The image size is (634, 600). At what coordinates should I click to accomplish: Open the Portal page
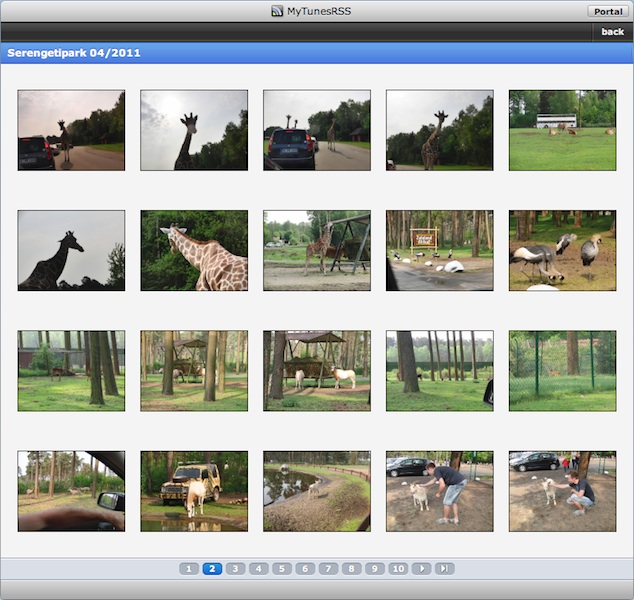pyautogui.click(x=607, y=11)
